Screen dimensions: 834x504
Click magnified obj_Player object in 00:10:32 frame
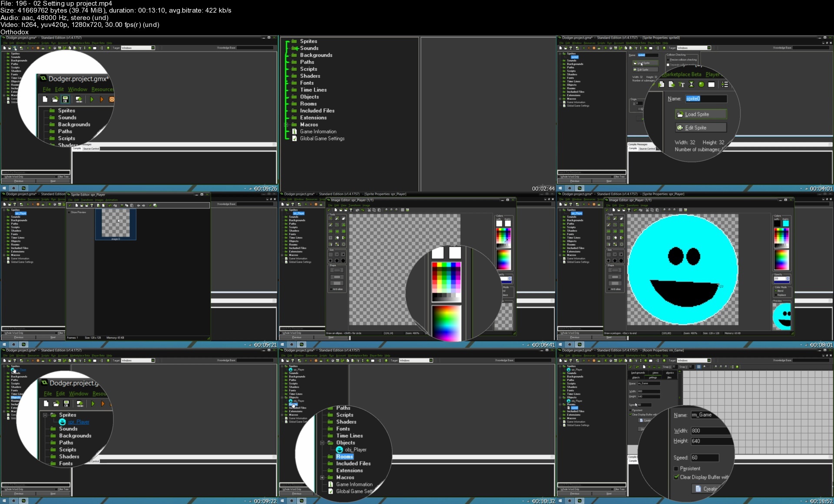coord(351,450)
